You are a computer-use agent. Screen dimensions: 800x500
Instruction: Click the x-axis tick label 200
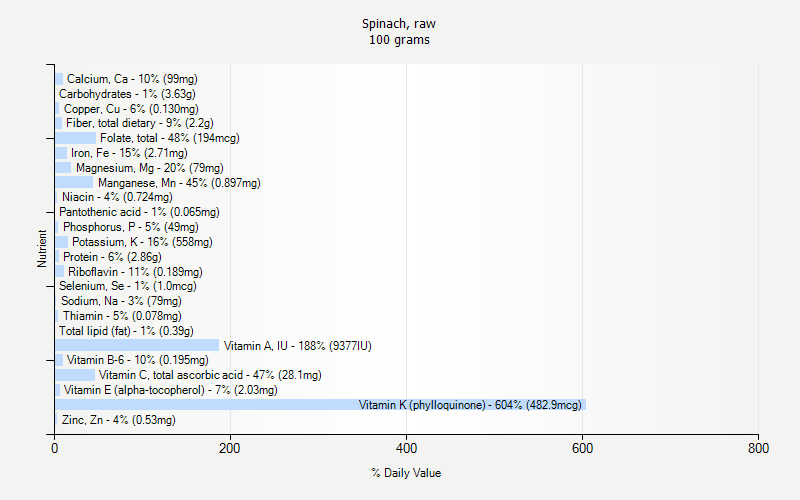(x=230, y=448)
